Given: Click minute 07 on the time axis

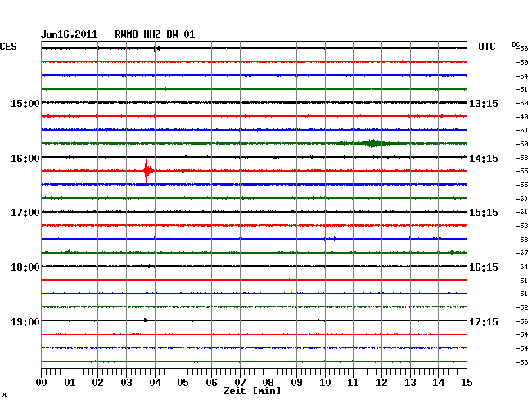Looking at the screenshot, I should [x=240, y=382].
